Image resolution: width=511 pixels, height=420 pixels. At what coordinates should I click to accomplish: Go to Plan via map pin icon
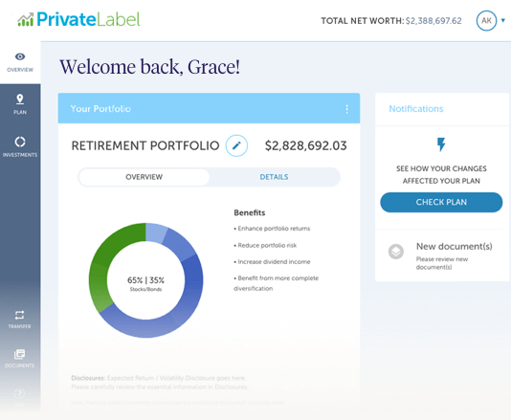pos(20,99)
